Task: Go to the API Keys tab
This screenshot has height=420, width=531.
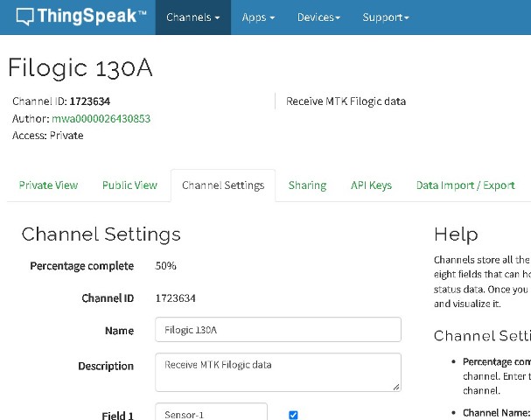Action: [371, 185]
